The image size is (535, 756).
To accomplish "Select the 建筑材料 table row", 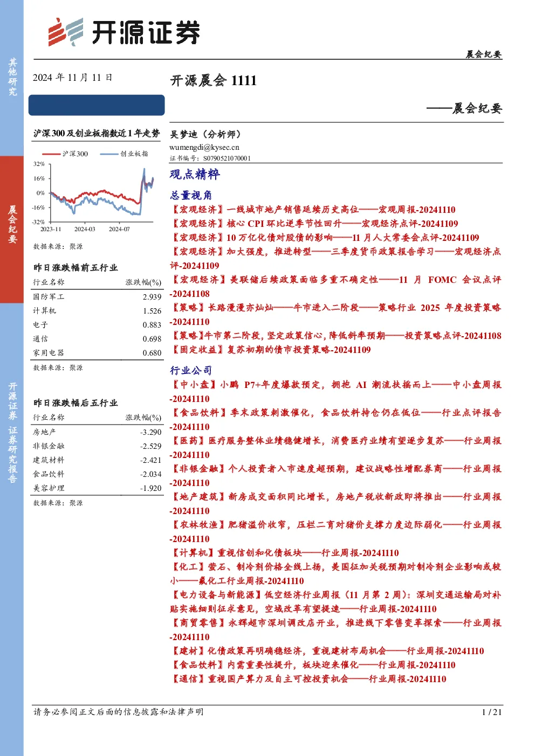I will [x=97, y=460].
